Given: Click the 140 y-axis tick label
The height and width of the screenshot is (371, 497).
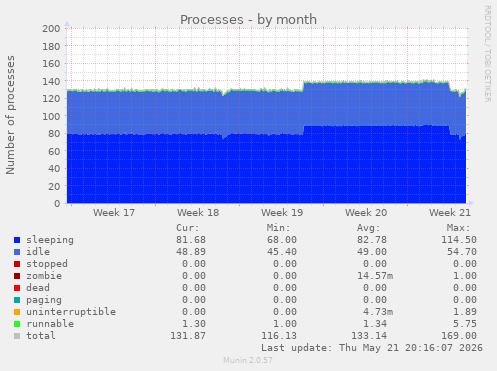Looking at the screenshot, I should [51, 81].
